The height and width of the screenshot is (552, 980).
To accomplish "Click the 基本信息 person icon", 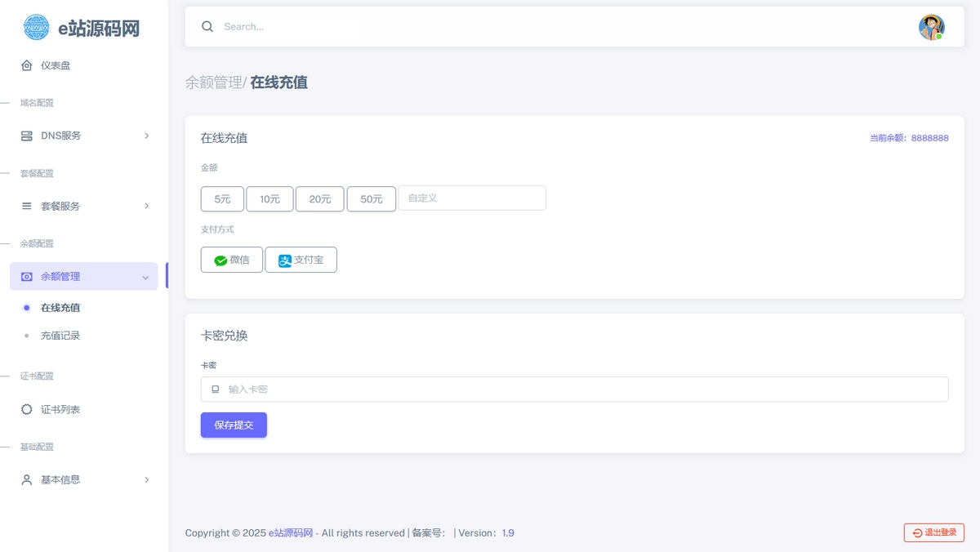I will pos(27,480).
